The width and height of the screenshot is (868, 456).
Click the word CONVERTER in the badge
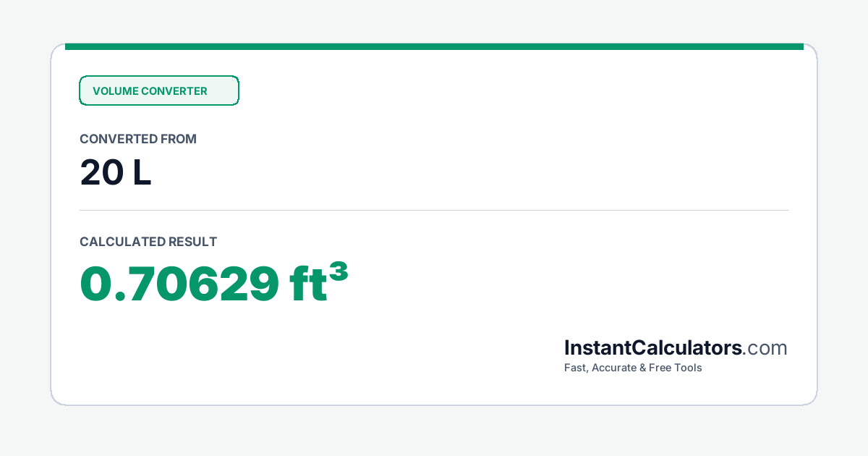[x=174, y=91]
